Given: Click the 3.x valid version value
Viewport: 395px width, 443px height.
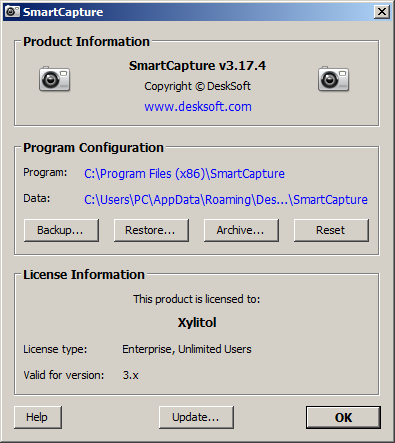Looking at the screenshot, I should [x=130, y=375].
